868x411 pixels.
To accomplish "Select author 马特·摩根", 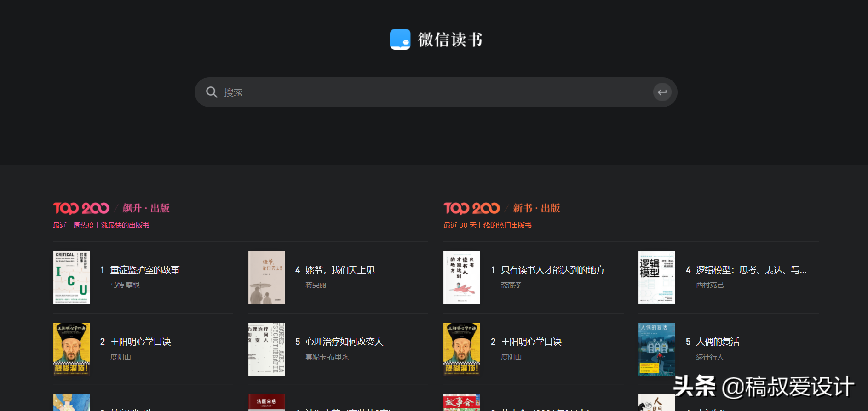I will click(x=125, y=285).
